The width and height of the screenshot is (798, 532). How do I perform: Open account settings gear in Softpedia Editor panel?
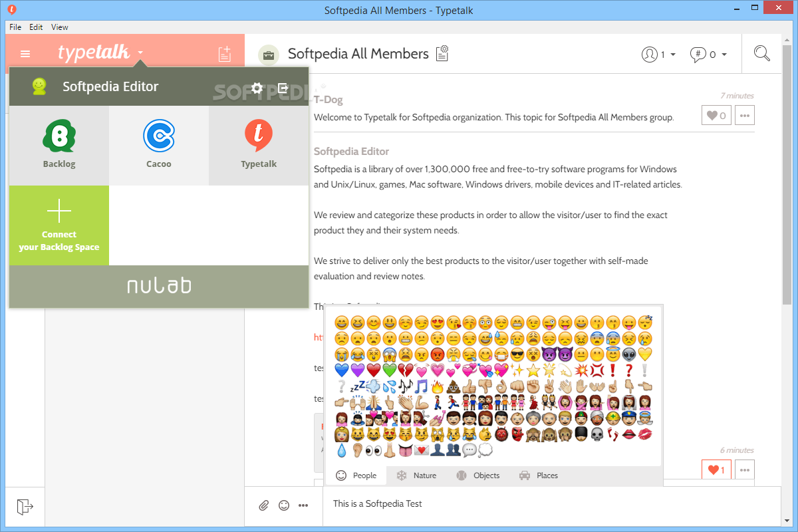coord(257,88)
